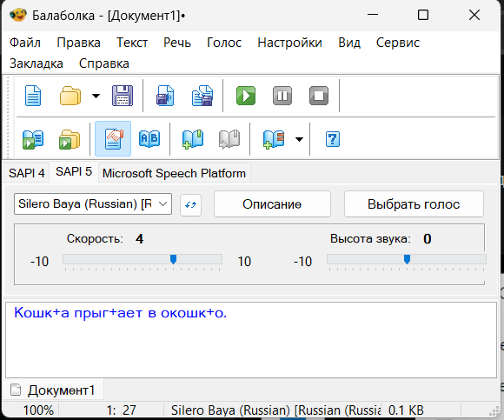Click the blue question mark help icon
The width and height of the screenshot is (504, 420).
coord(332,139)
